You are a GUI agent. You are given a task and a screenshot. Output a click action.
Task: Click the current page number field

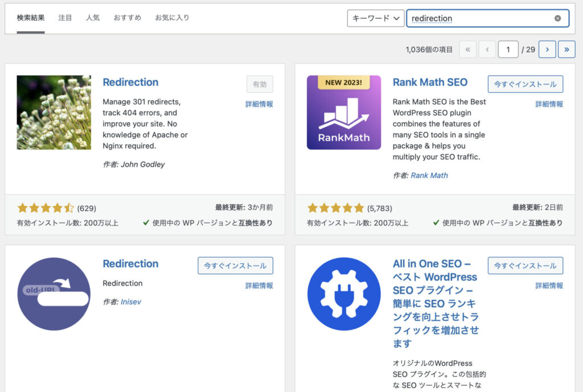(x=508, y=49)
